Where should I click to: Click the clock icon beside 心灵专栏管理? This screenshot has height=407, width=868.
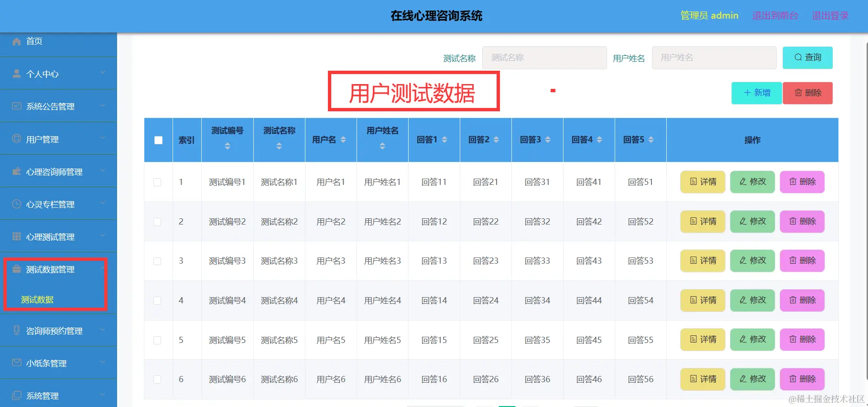[x=16, y=204]
